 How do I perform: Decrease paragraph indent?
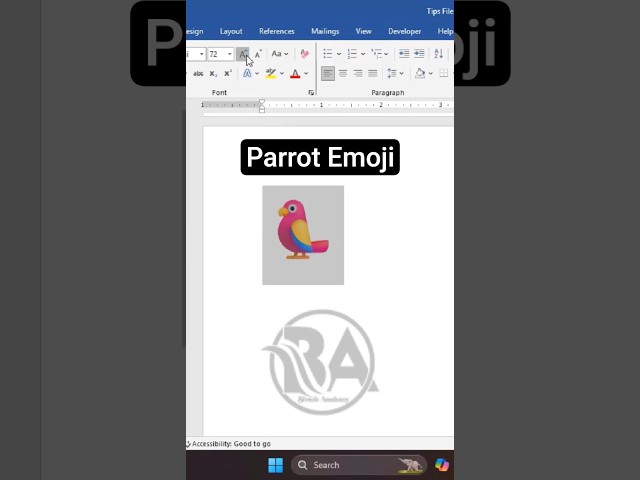[x=404, y=54]
